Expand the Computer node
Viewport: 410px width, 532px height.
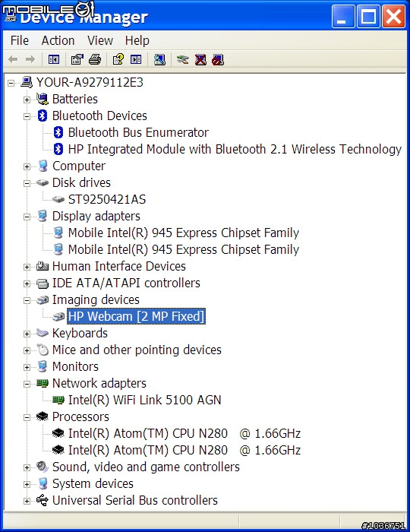tap(27, 166)
